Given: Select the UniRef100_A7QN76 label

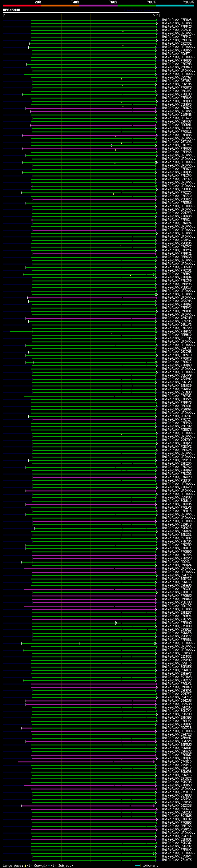Looking at the screenshot, I should [176, 108].
